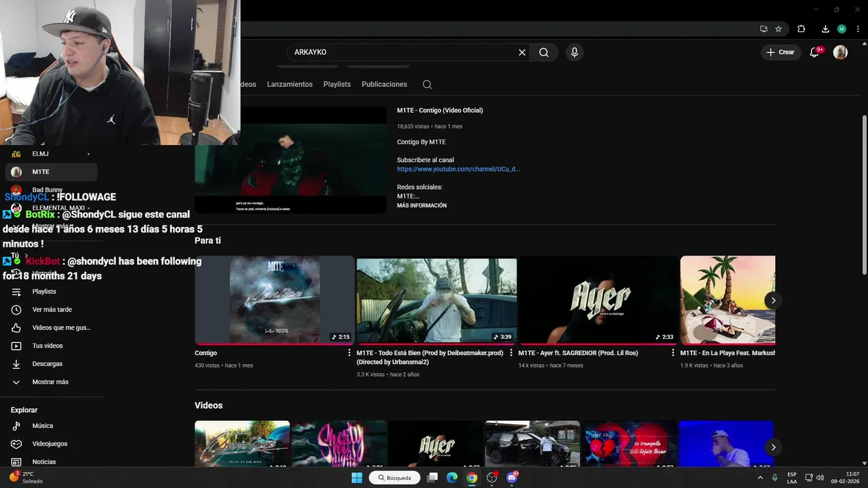The height and width of the screenshot is (488, 868).
Task: Open Microsoft Edge from taskbar
Action: point(452,478)
